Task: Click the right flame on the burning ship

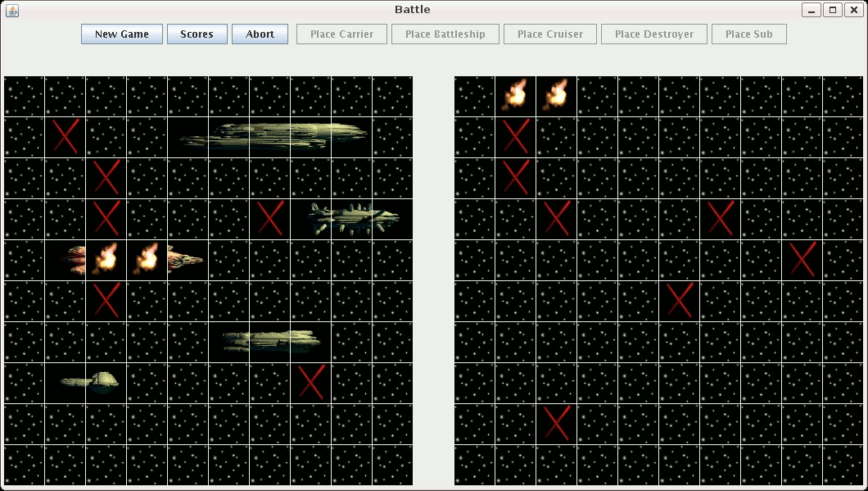Action: tap(147, 260)
